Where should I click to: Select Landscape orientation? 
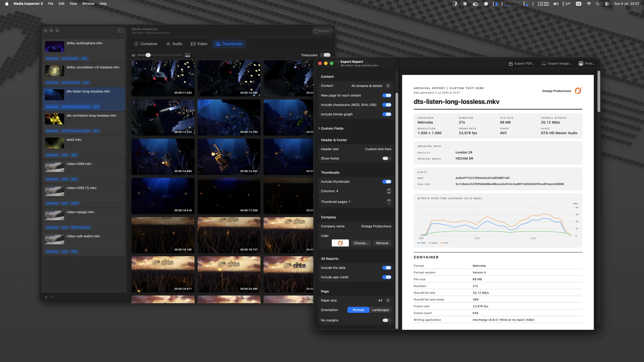(380, 310)
